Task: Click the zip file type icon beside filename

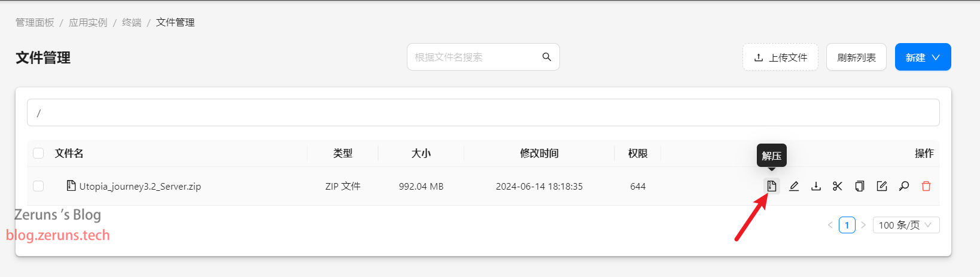Action: (x=71, y=185)
